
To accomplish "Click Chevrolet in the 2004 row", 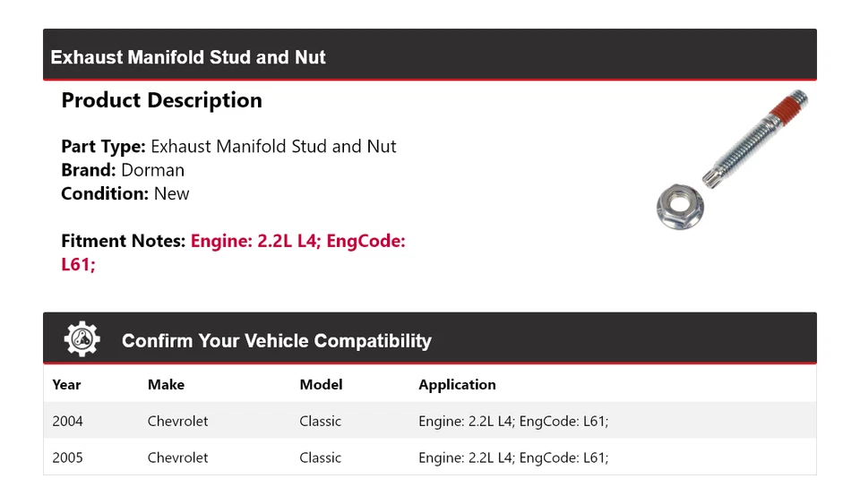I will (177, 421).
